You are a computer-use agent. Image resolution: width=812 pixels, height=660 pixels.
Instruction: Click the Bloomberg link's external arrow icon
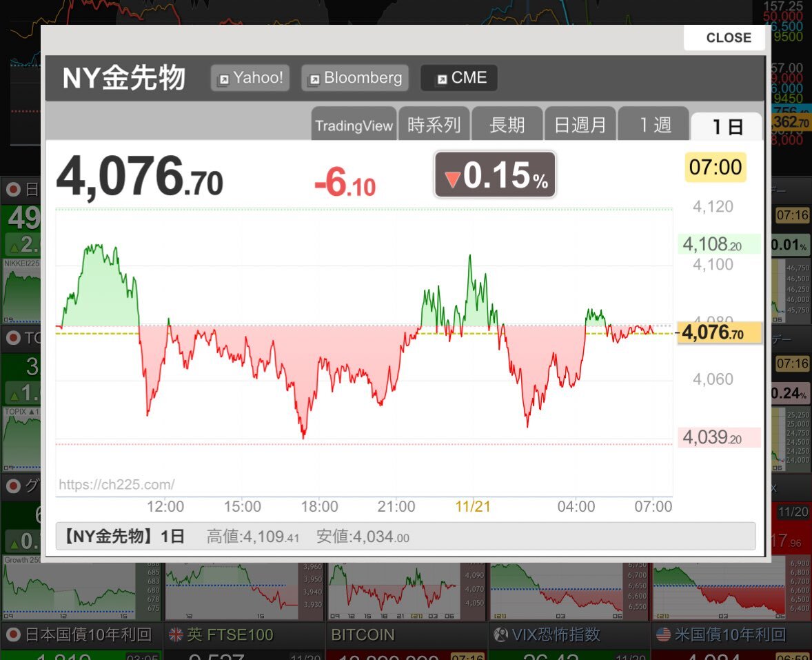click(x=314, y=79)
